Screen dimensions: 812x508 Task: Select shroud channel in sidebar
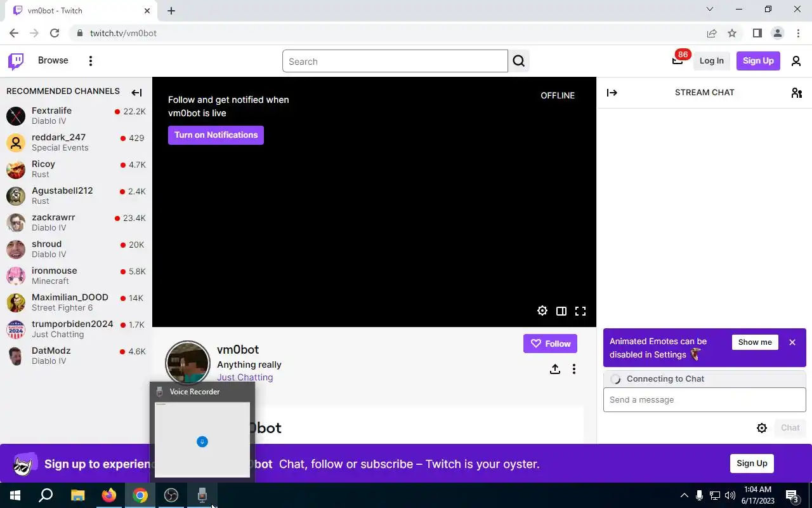76,249
